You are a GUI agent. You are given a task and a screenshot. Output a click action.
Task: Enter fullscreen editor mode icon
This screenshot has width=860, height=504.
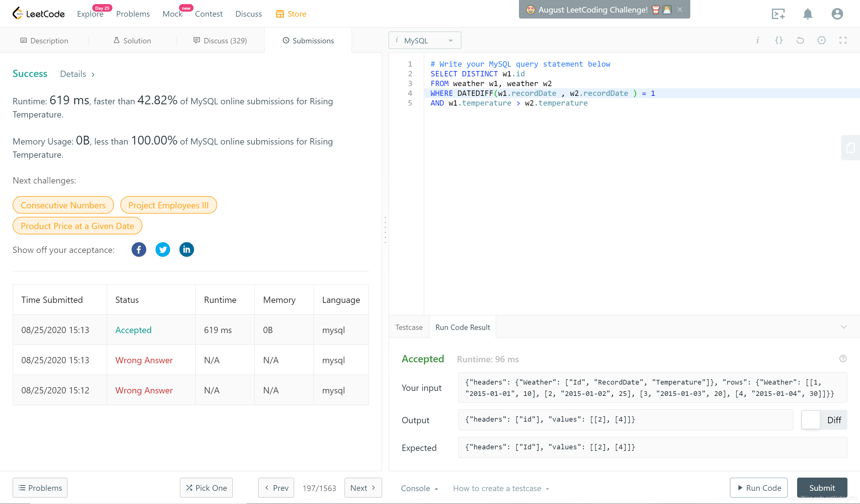click(x=843, y=40)
